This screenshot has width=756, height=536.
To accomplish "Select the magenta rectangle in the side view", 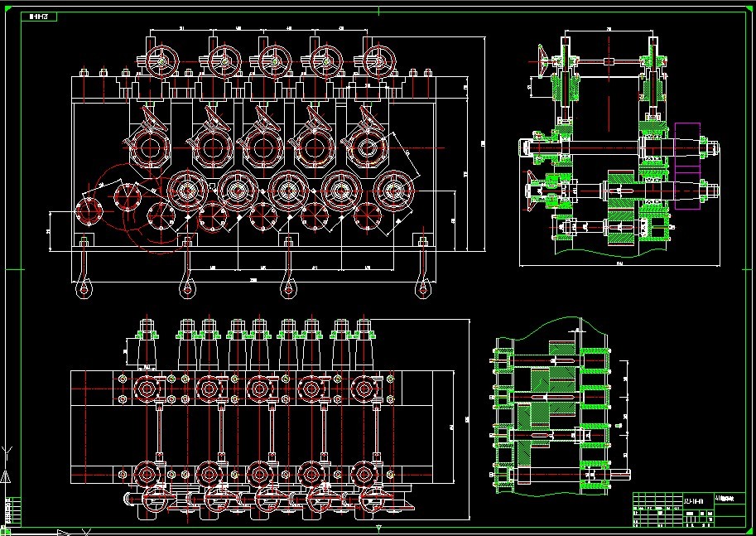I will (687, 157).
